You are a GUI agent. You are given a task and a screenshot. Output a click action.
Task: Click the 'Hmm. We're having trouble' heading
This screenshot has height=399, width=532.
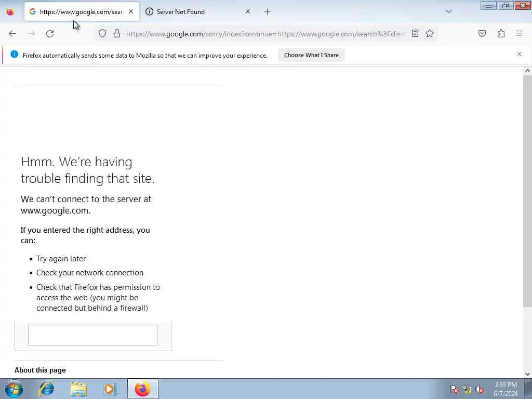[x=87, y=170]
